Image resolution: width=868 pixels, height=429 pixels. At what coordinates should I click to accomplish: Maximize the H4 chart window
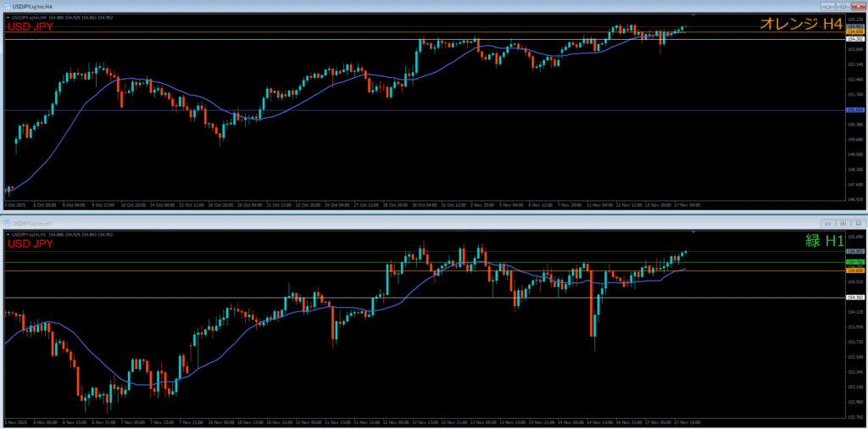point(843,5)
